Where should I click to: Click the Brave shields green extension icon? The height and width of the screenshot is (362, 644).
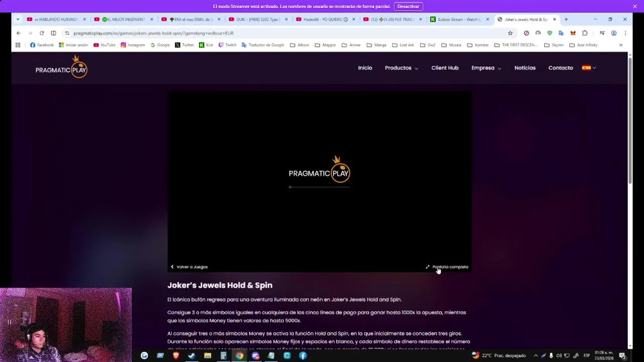tap(549, 33)
